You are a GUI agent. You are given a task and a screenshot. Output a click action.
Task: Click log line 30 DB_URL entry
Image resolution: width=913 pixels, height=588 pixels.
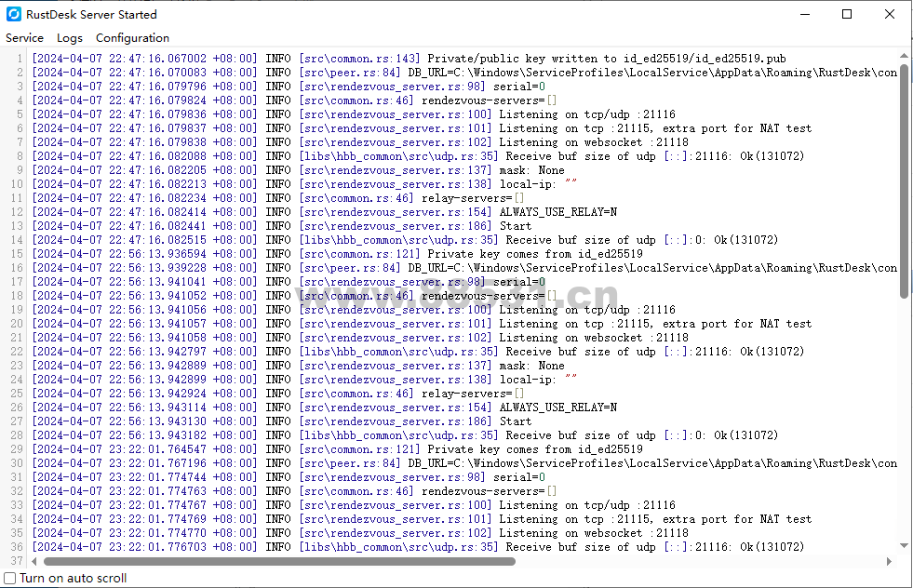(x=464, y=463)
